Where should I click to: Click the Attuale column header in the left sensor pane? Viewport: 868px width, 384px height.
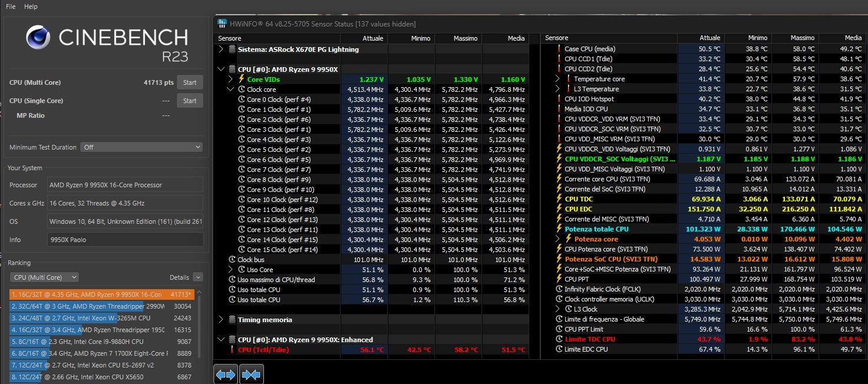pyautogui.click(x=363, y=38)
